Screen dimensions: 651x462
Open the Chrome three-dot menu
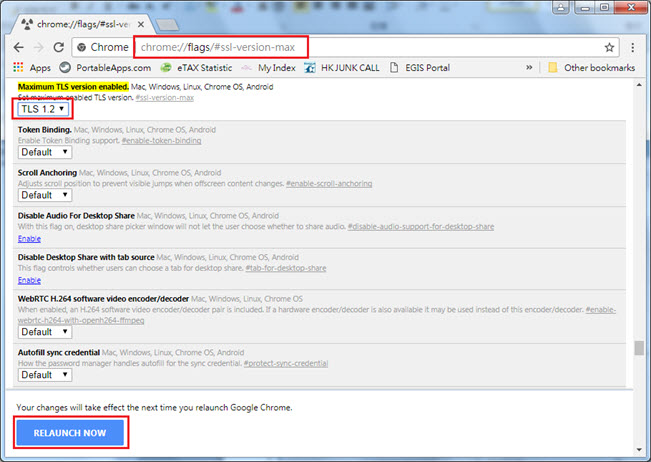point(632,47)
